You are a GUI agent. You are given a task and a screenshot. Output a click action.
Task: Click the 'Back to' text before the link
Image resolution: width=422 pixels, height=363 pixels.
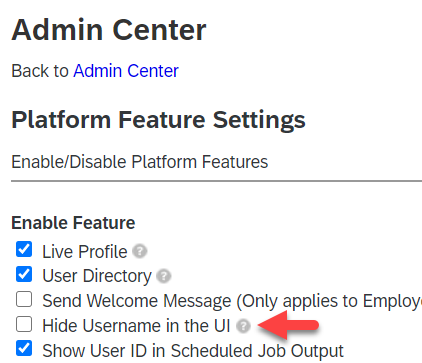click(40, 71)
